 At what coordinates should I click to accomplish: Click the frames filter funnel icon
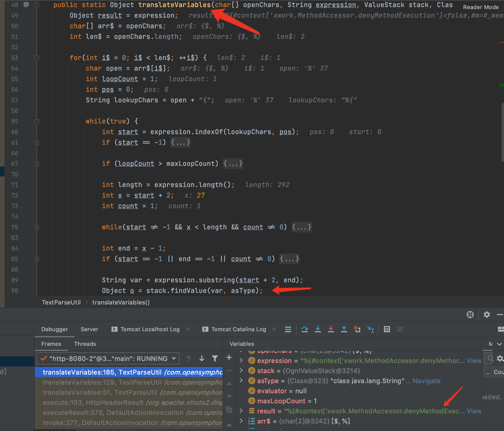[x=215, y=358]
